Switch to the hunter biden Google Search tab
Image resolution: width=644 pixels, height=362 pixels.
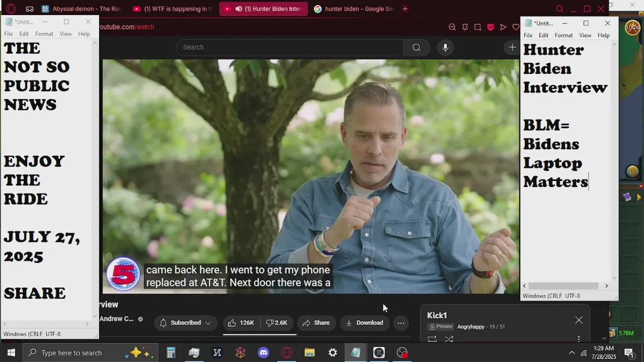click(x=354, y=9)
